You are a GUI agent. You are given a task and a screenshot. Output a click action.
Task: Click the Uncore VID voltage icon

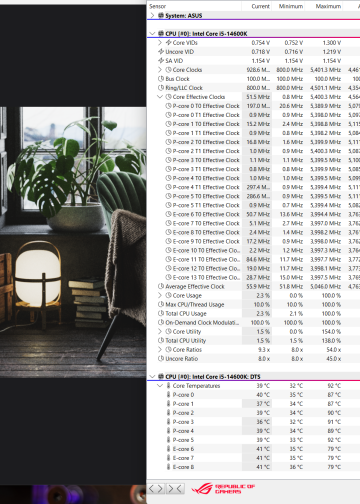[x=161, y=52]
